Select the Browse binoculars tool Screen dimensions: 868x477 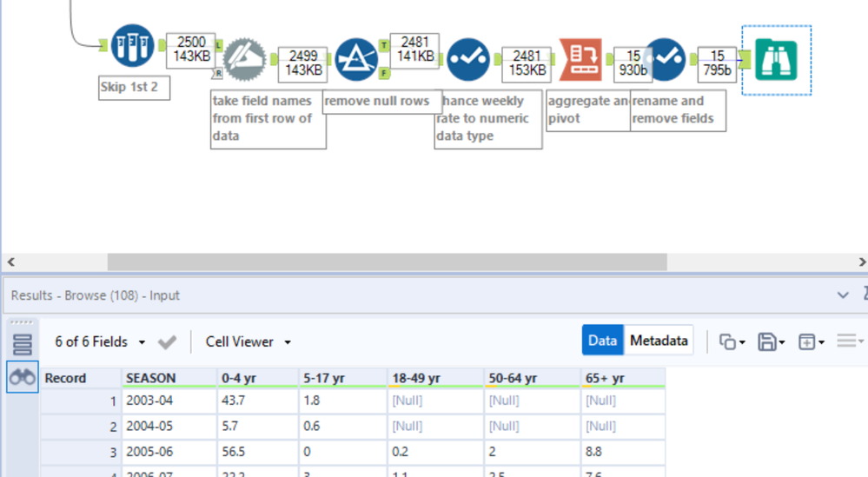point(776,60)
